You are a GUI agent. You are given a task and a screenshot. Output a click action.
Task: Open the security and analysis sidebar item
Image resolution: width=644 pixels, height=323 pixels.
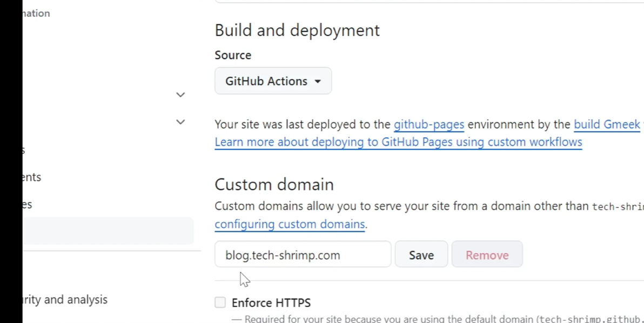65,300
